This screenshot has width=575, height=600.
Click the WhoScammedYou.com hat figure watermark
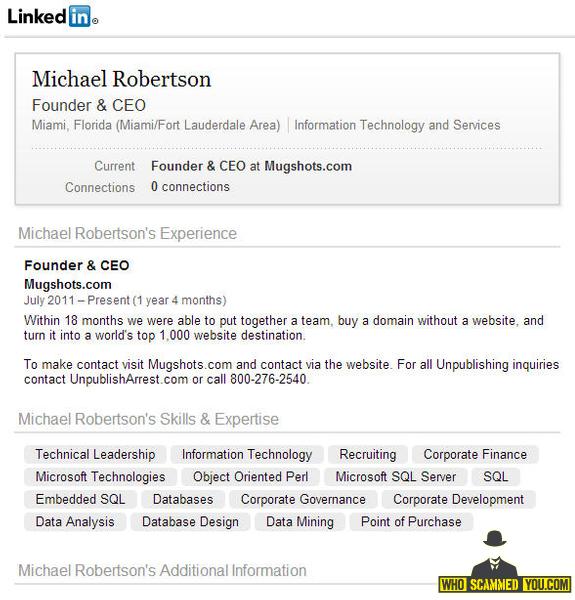coord(504,561)
